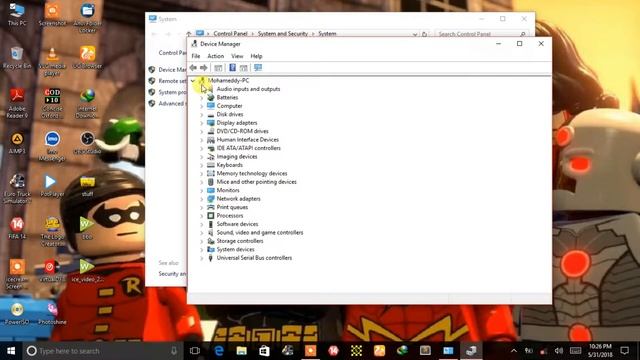This screenshot has height=360, width=640.
Task: Expand the Processors category arrow
Action: [201, 216]
